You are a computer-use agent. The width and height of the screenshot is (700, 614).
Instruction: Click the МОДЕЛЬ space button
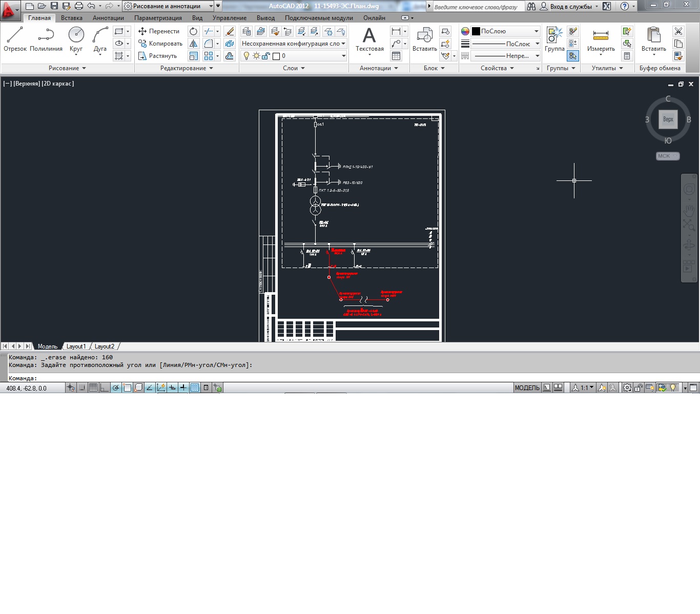[527, 388]
